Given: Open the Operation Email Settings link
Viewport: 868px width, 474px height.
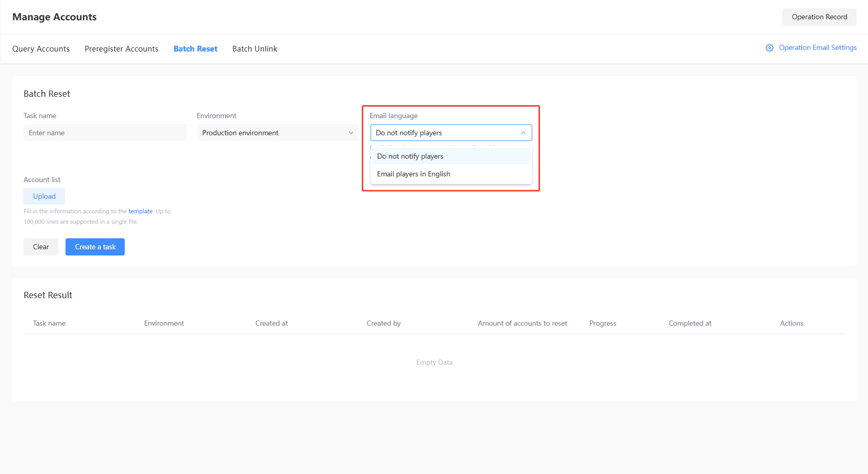Looking at the screenshot, I should point(817,48).
